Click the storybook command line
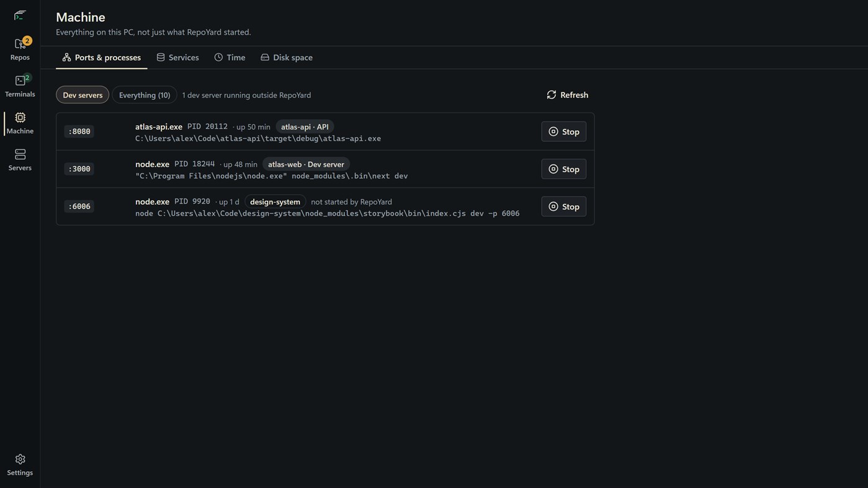This screenshot has height=488, width=868. pyautogui.click(x=328, y=213)
